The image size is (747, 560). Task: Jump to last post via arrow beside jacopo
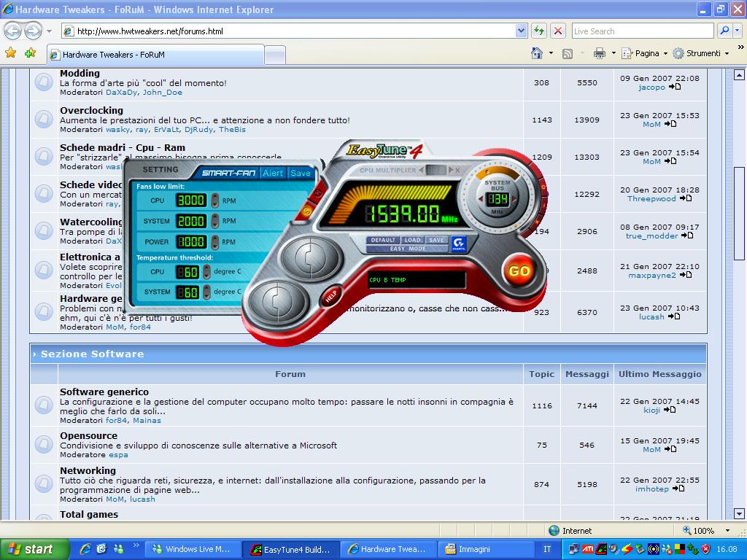tap(675, 87)
